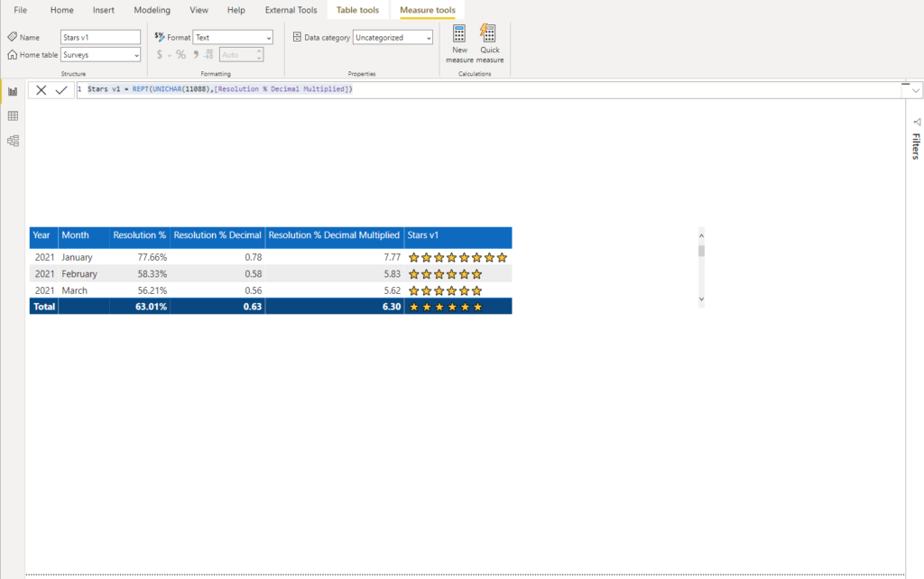This screenshot has height=579, width=924.
Task: Apply currency format dollar icon
Action: pyautogui.click(x=159, y=55)
